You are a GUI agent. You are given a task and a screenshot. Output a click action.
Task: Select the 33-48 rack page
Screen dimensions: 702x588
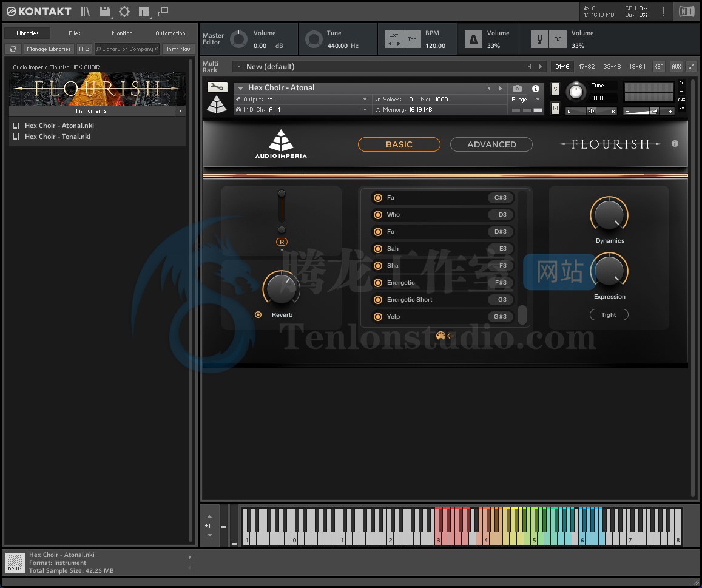pyautogui.click(x=612, y=66)
